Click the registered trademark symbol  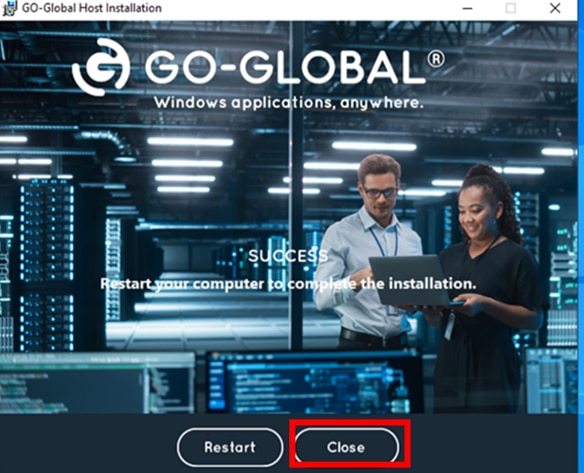pos(435,60)
